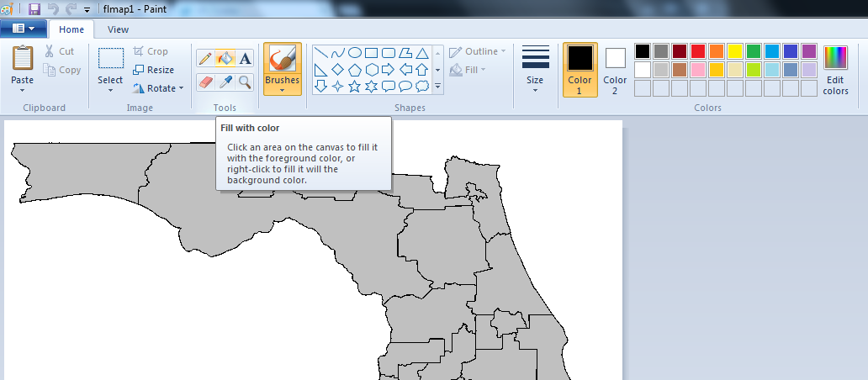Click the Undo arrow in title bar
Image resolution: width=868 pixels, height=380 pixels.
point(53,9)
